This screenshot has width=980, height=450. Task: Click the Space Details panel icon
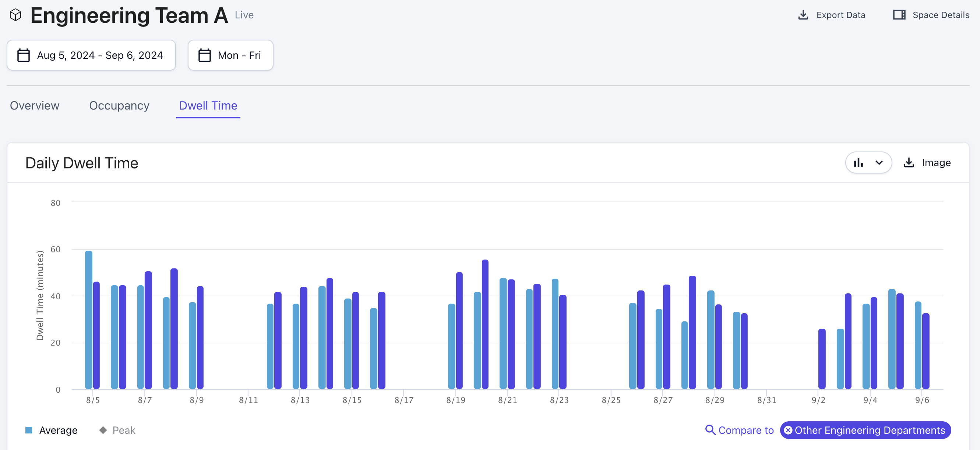(x=899, y=15)
